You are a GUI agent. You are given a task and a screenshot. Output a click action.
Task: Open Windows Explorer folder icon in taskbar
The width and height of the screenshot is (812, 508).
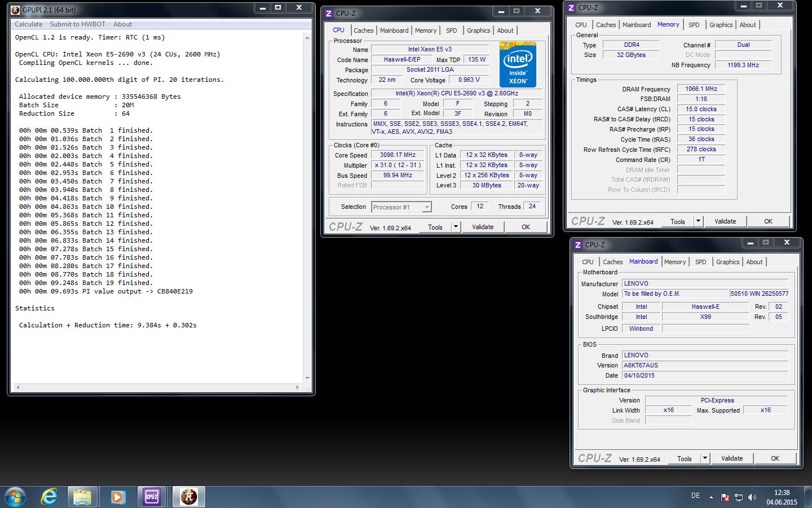(x=82, y=497)
